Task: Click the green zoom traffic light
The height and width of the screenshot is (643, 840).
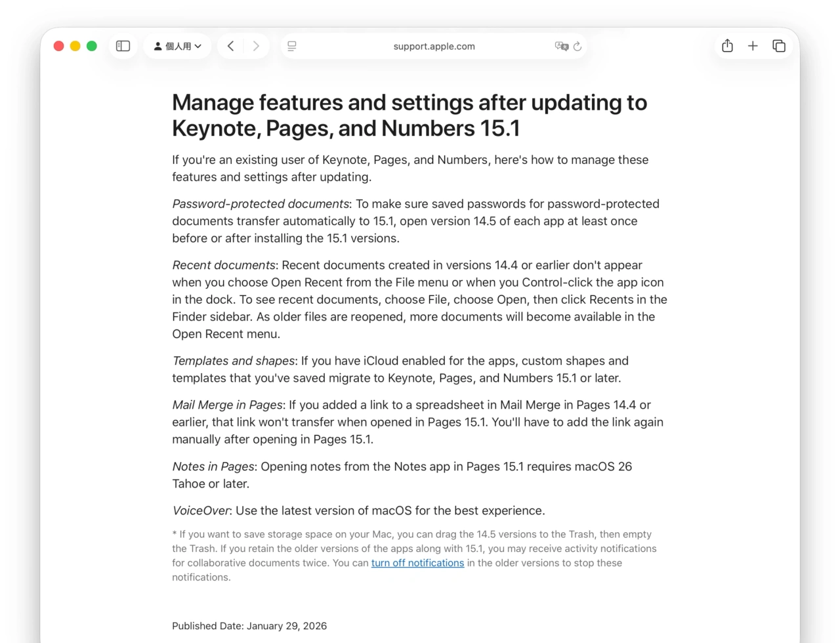Action: pyautogui.click(x=92, y=46)
